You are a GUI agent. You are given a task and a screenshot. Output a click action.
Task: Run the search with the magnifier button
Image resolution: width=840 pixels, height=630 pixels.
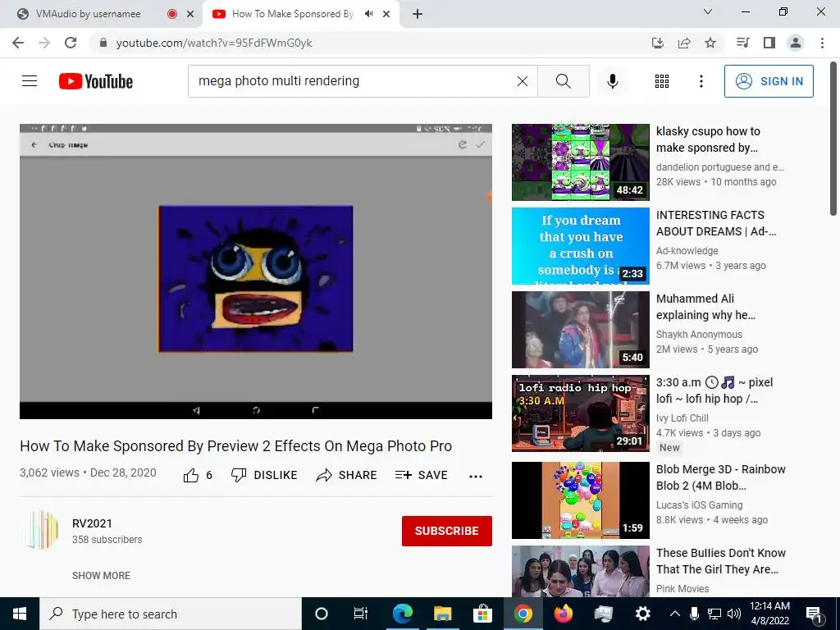click(x=563, y=81)
